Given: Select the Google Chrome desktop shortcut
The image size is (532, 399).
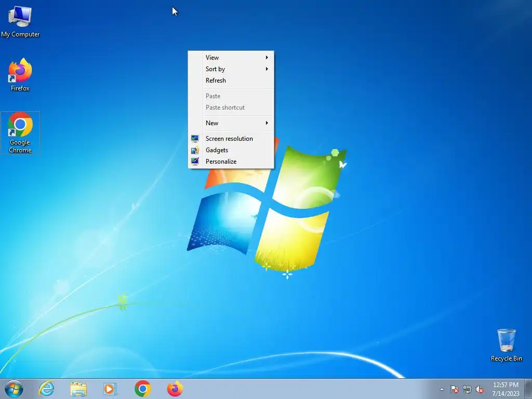Looking at the screenshot, I should point(20,132).
